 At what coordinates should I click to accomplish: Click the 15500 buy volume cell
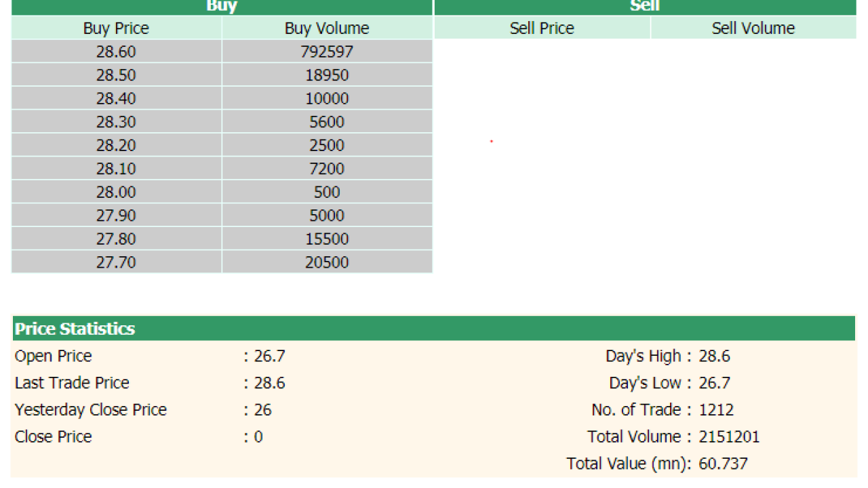pos(327,239)
